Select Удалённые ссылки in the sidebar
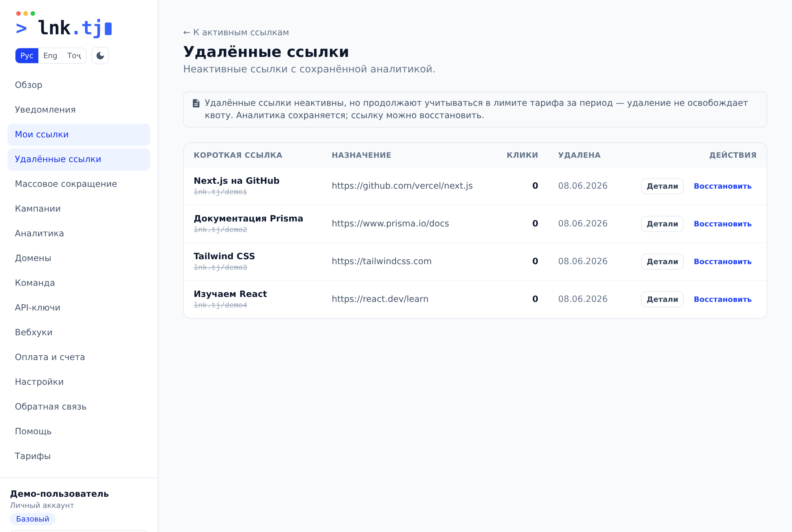 tap(79, 160)
